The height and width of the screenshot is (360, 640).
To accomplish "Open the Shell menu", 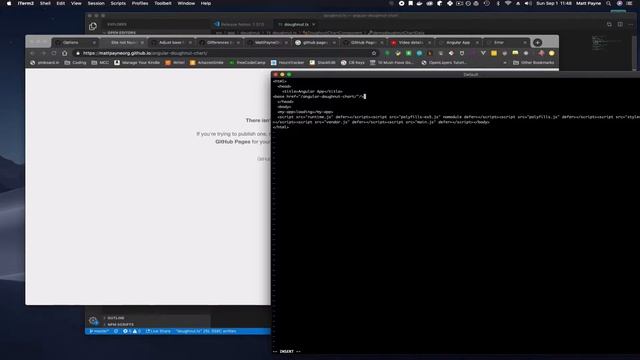I will (x=45, y=3).
